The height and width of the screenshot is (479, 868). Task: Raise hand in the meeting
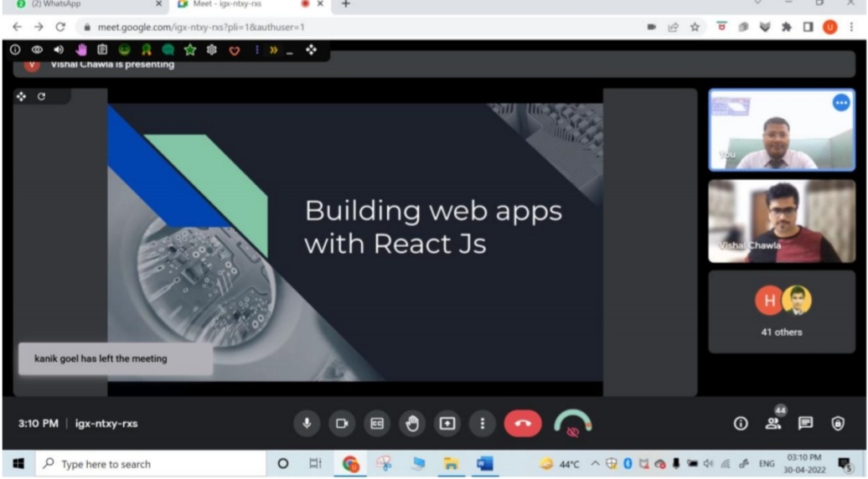[x=412, y=424]
